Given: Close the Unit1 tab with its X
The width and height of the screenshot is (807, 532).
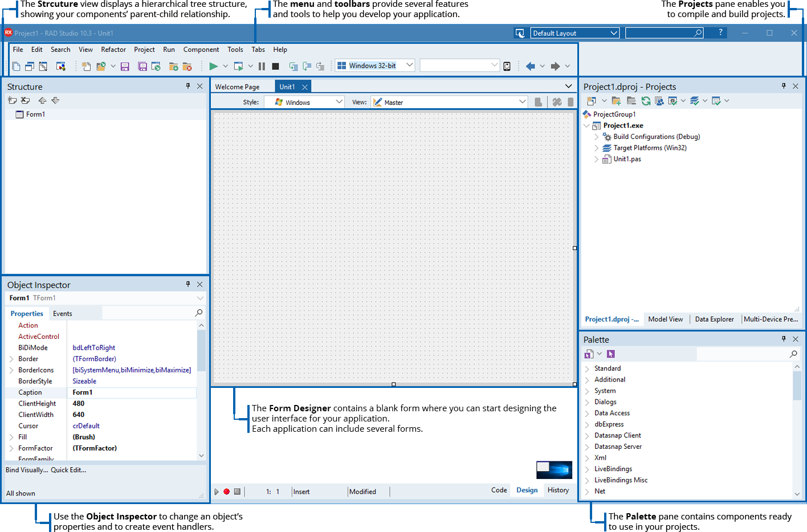Looking at the screenshot, I should coord(305,87).
